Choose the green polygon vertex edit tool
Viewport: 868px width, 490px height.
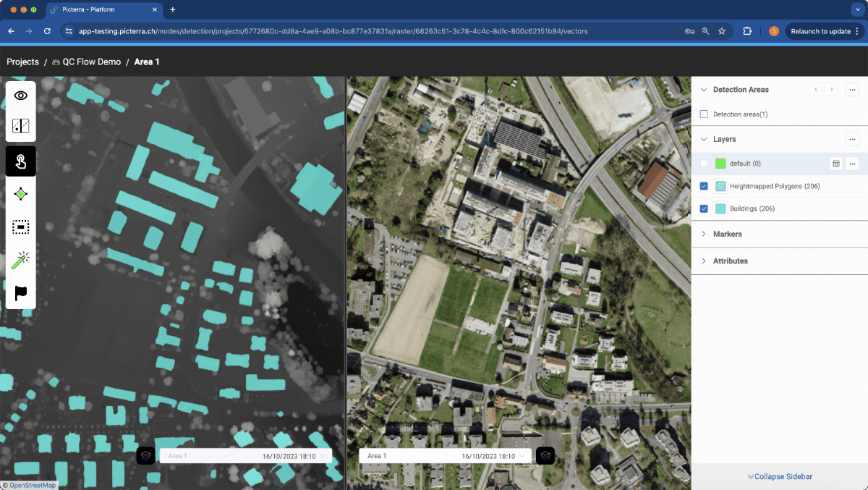click(x=21, y=194)
